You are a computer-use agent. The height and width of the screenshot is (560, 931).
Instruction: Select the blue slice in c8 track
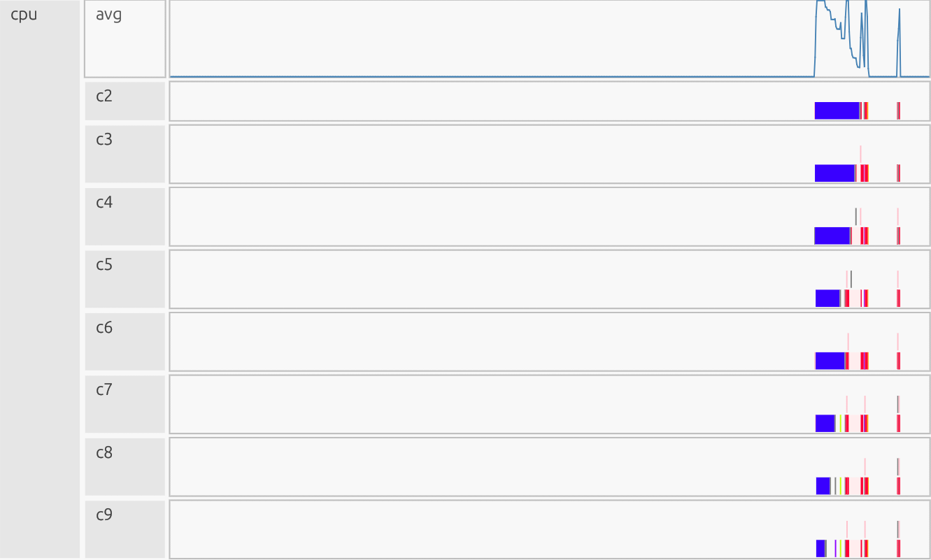click(823, 486)
